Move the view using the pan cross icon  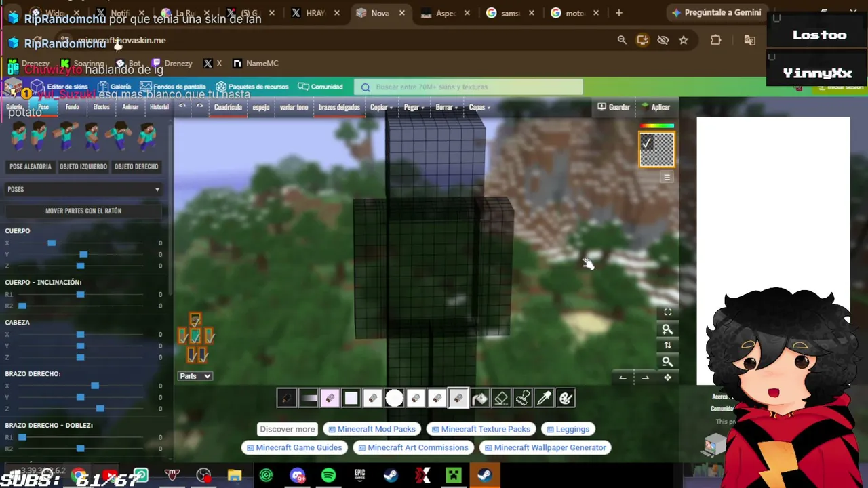[667, 378]
